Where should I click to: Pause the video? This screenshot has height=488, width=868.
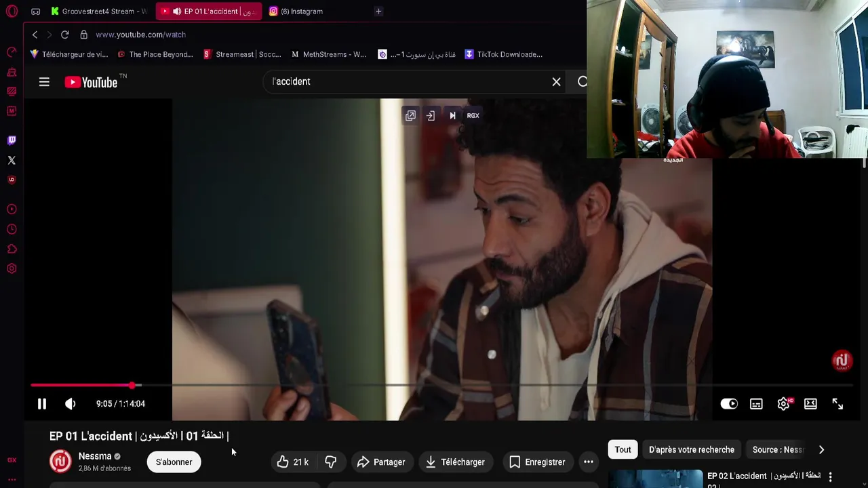pos(42,404)
